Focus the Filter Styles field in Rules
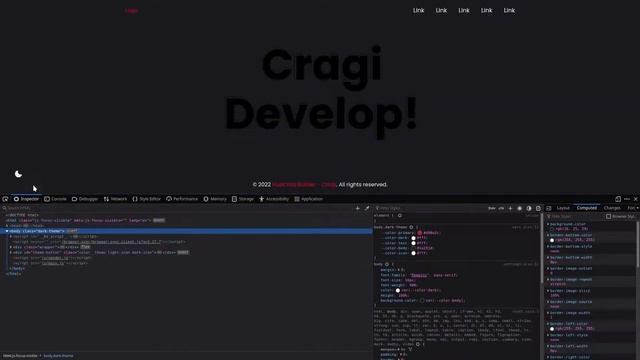This screenshot has width=640, height=360. click(429, 208)
